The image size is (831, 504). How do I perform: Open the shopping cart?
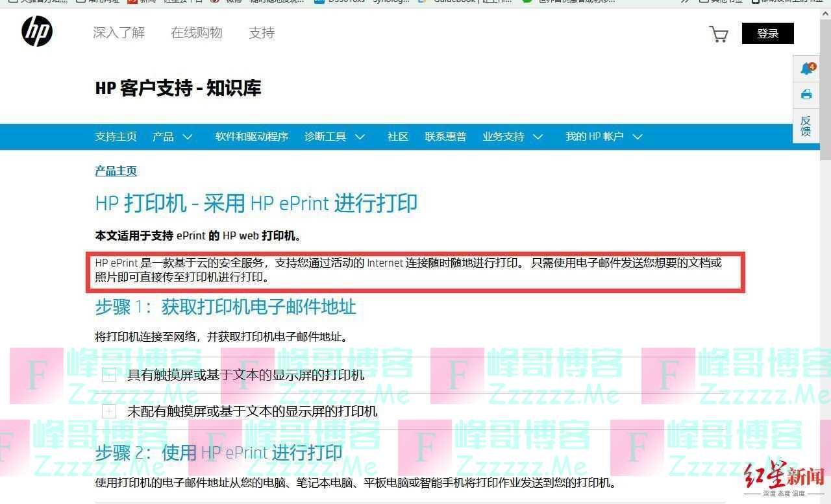pyautogui.click(x=719, y=34)
